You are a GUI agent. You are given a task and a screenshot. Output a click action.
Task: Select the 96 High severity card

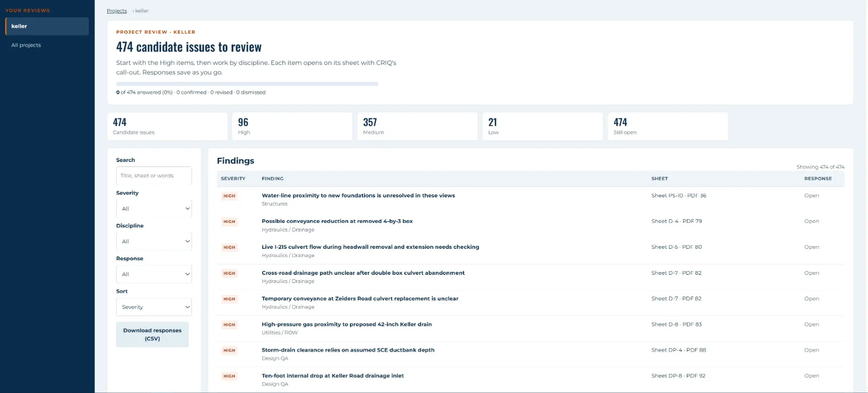point(292,126)
